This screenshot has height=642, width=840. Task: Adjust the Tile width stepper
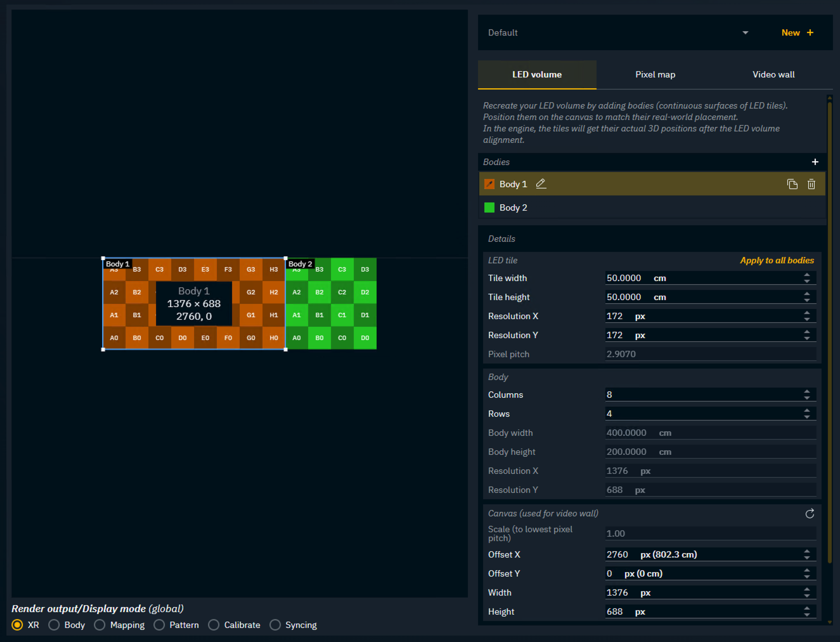(807, 278)
